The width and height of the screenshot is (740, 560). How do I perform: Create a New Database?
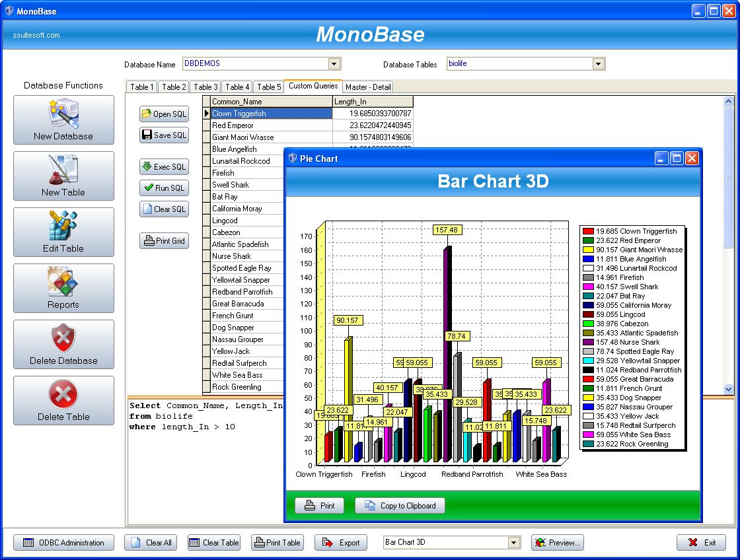(x=63, y=120)
